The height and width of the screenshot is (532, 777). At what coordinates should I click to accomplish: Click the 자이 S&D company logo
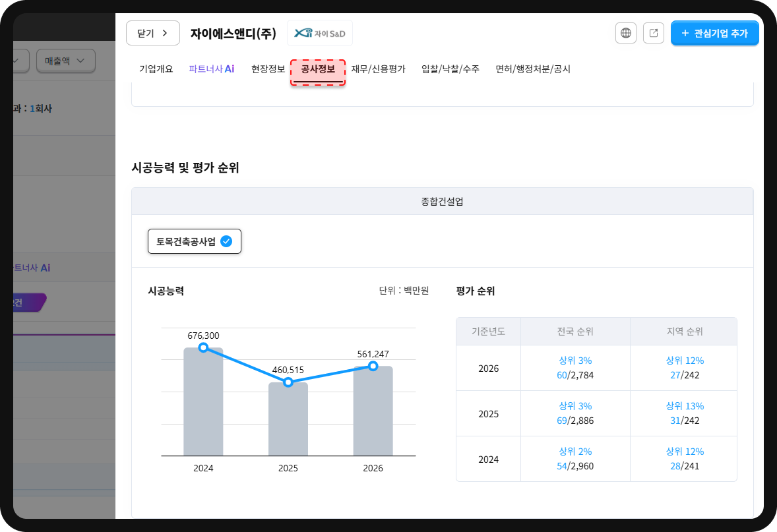[320, 33]
